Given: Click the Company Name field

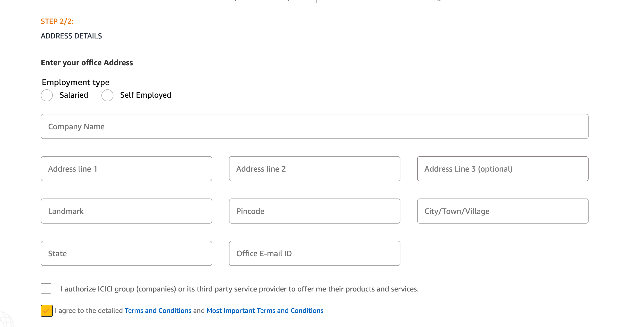Looking at the screenshot, I should tap(314, 126).
